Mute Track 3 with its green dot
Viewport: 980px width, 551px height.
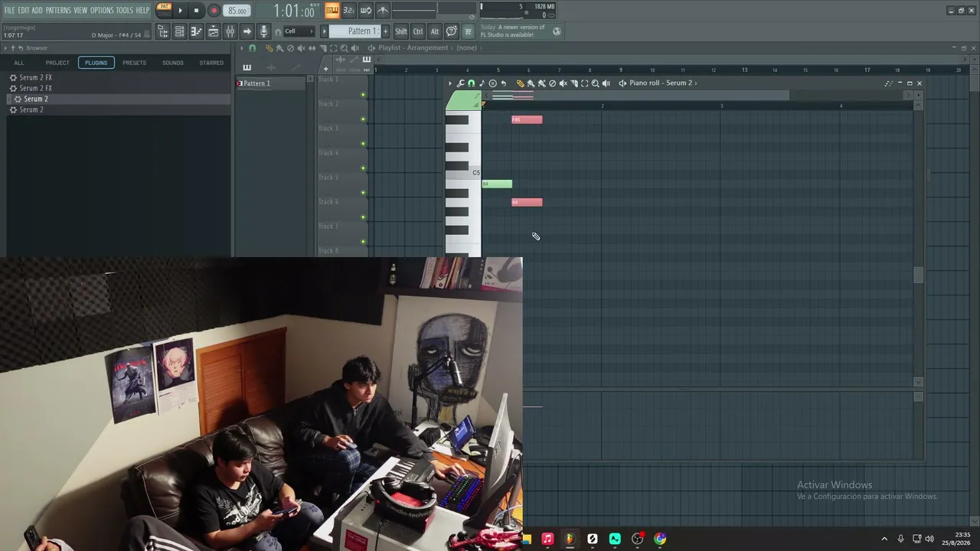click(x=363, y=144)
